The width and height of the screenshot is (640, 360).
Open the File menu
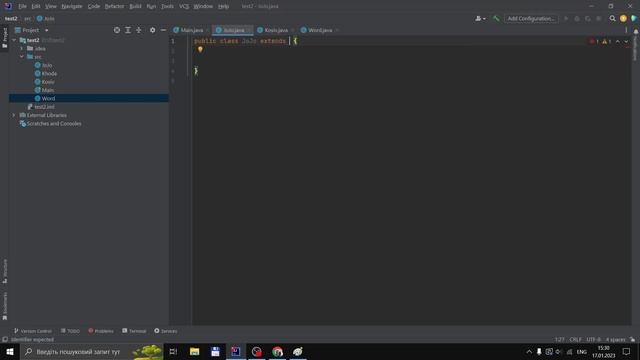(22, 6)
